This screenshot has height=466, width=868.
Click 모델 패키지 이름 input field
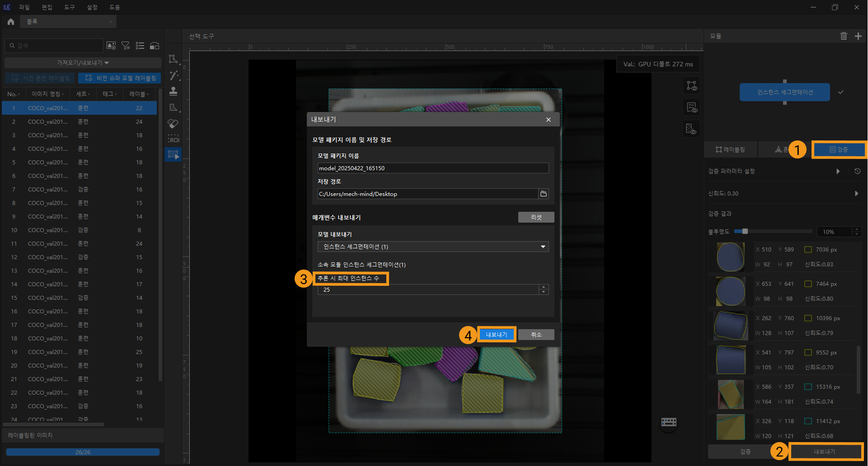(x=433, y=168)
